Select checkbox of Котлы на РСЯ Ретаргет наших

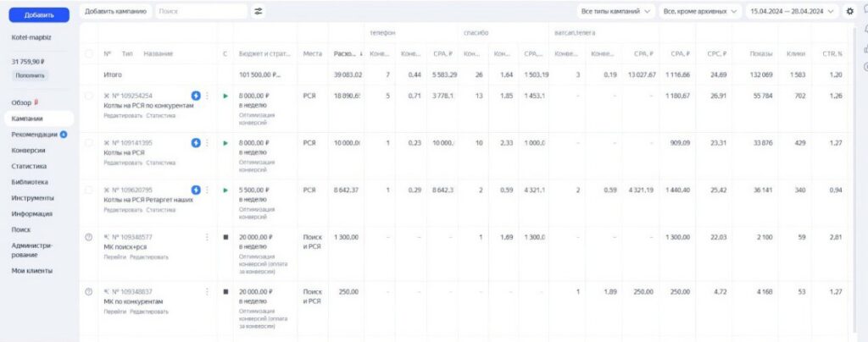click(x=89, y=190)
